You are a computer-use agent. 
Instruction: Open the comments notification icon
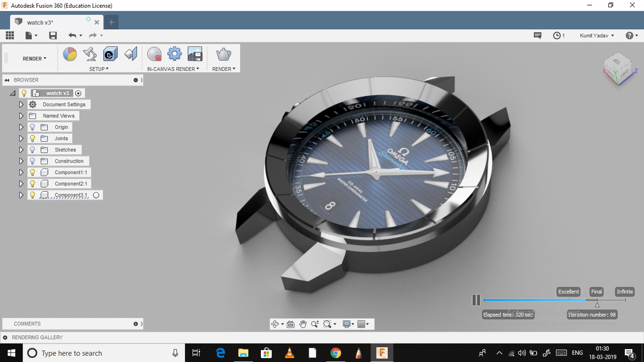537,36
